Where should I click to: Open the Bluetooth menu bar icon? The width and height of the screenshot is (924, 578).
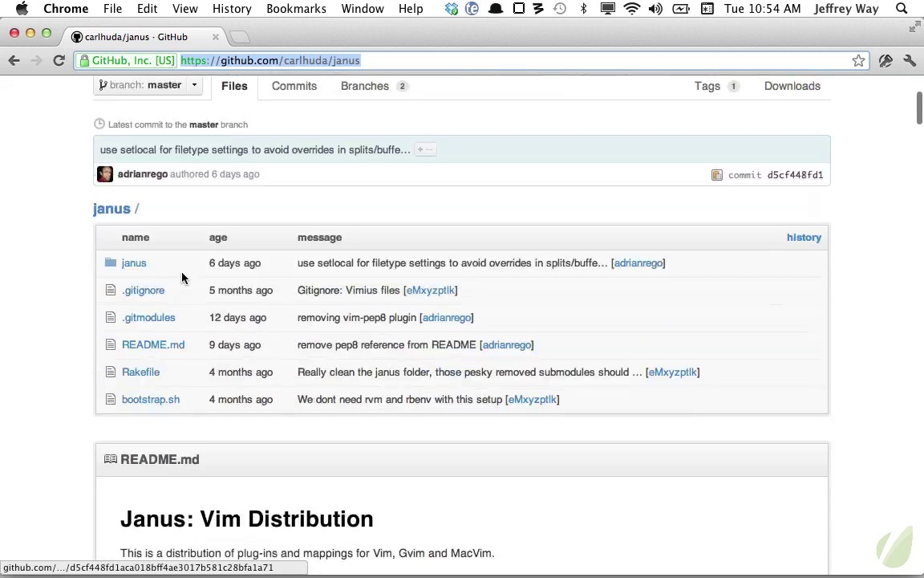coord(583,8)
